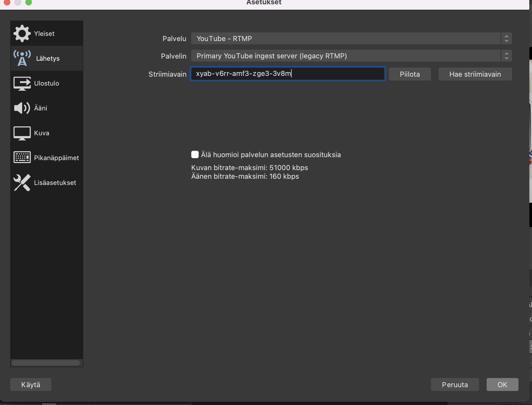532x405 pixels.
Task: Click the monitor icon for Kuva
Action: coord(22,133)
